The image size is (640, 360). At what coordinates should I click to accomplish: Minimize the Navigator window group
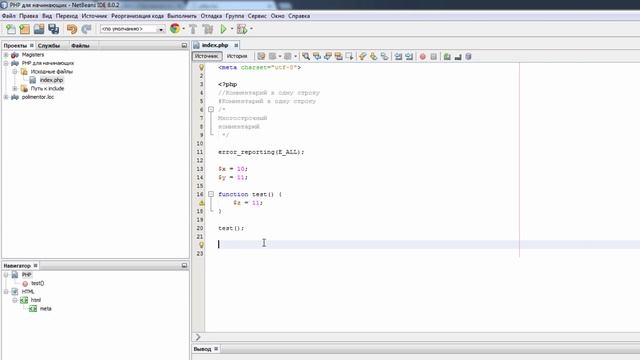click(x=184, y=266)
